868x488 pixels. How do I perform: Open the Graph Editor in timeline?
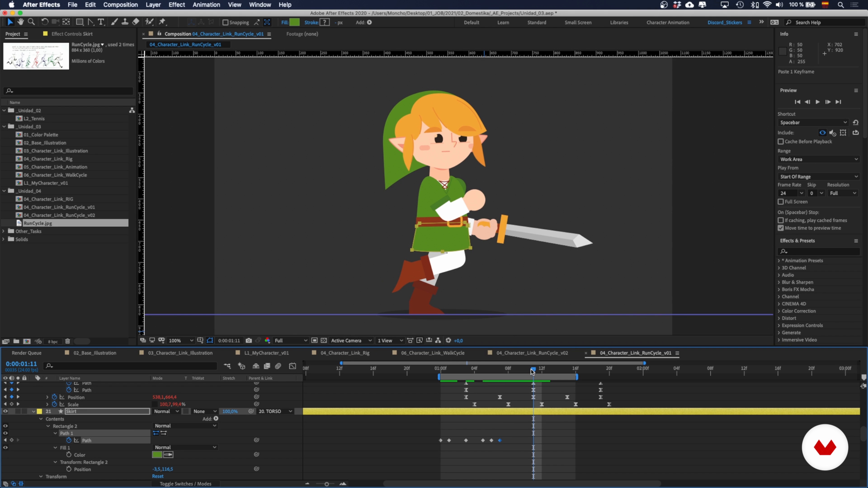pyautogui.click(x=292, y=366)
